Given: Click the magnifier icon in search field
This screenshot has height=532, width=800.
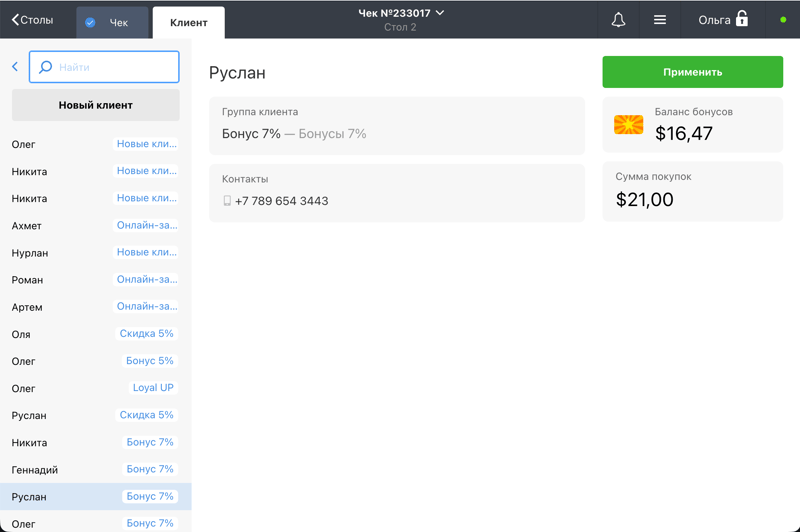Looking at the screenshot, I should tap(45, 67).
